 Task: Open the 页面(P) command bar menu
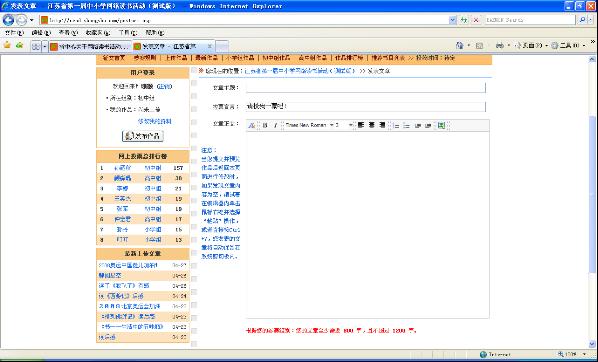click(531, 46)
